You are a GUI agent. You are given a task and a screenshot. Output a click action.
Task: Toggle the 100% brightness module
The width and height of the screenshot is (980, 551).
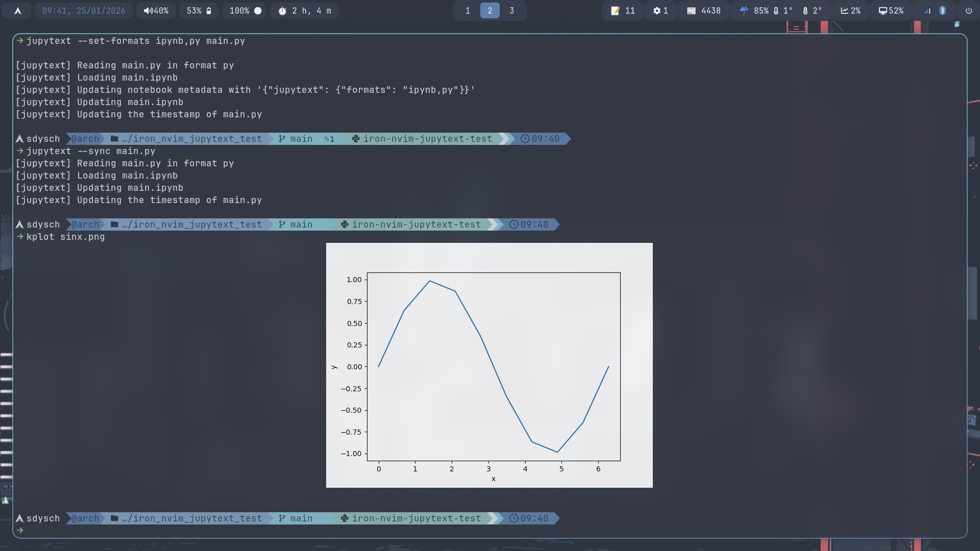click(245, 11)
